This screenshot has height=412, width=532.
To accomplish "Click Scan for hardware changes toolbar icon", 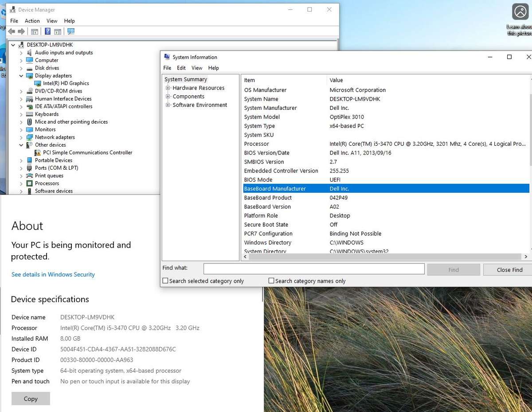I will (71, 31).
